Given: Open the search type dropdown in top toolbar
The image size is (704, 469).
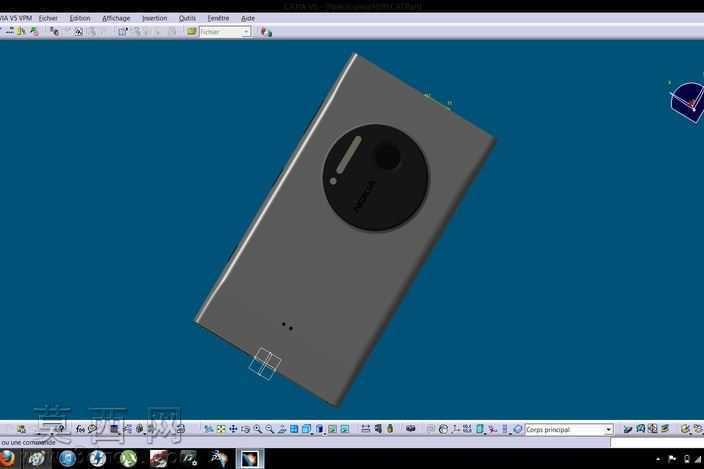Looking at the screenshot, I should 246,32.
